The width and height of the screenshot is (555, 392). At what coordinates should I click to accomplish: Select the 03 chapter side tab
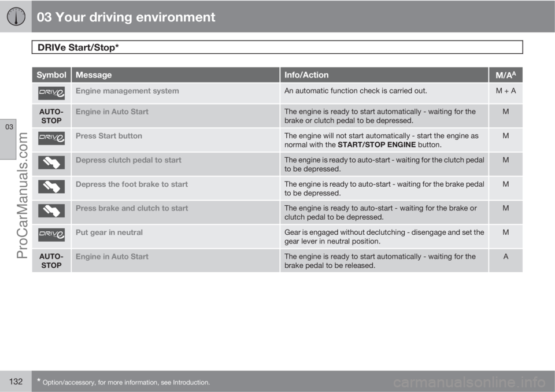click(x=8, y=139)
